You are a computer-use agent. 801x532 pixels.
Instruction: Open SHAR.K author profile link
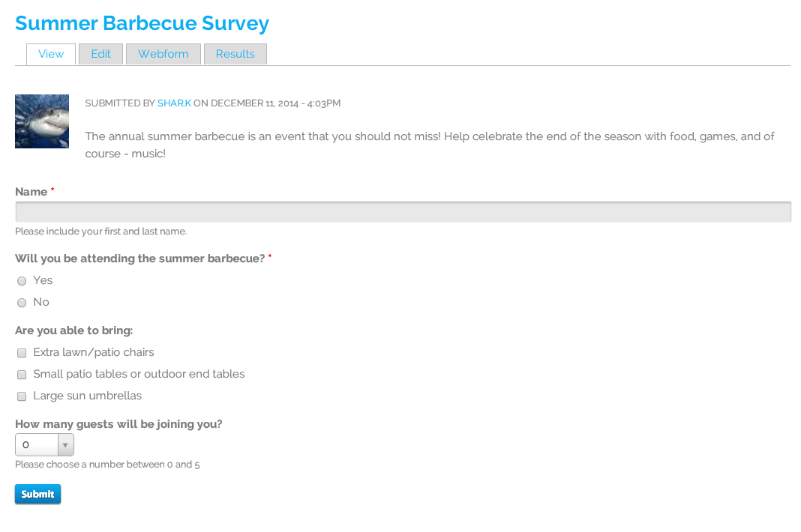[174, 103]
